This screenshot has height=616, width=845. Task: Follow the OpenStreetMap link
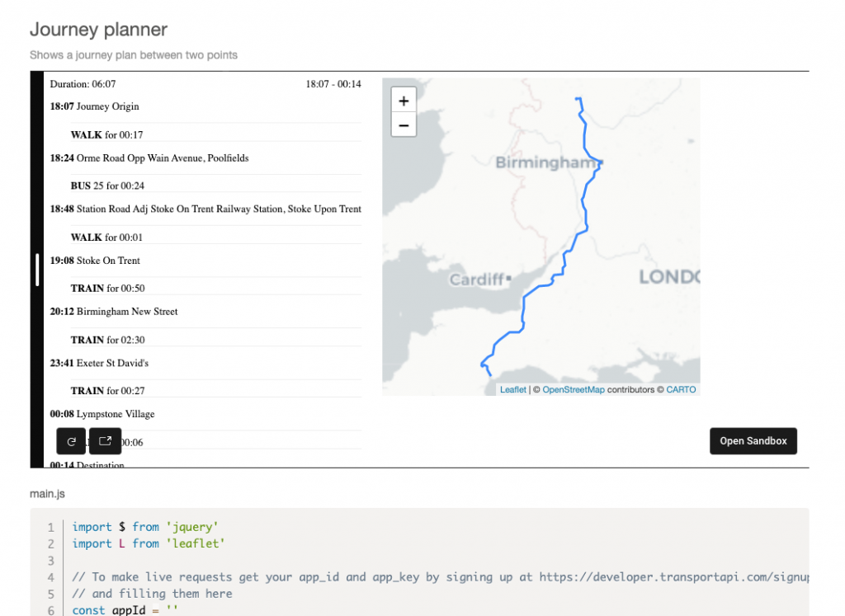click(x=573, y=390)
